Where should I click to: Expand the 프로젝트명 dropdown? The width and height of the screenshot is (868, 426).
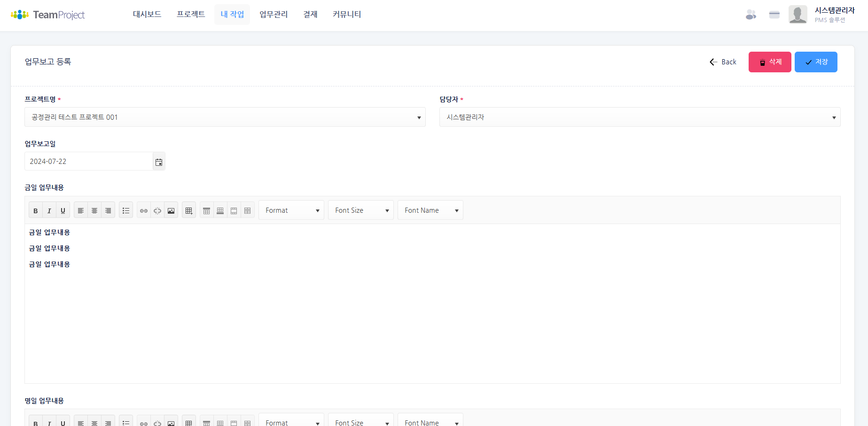(x=225, y=117)
